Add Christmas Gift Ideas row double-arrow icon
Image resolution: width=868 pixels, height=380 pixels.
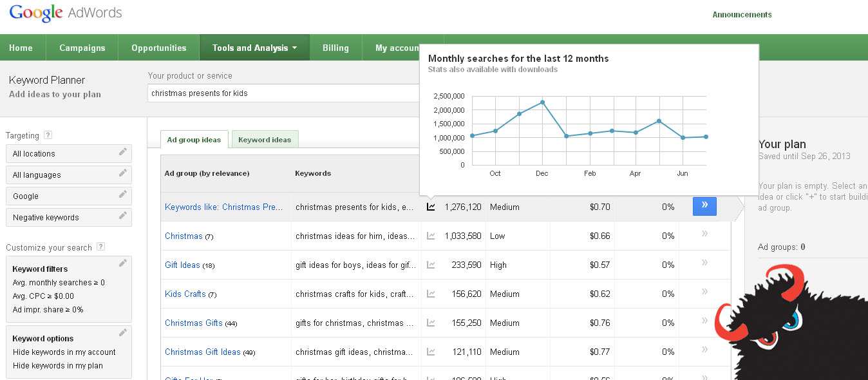pyautogui.click(x=704, y=350)
